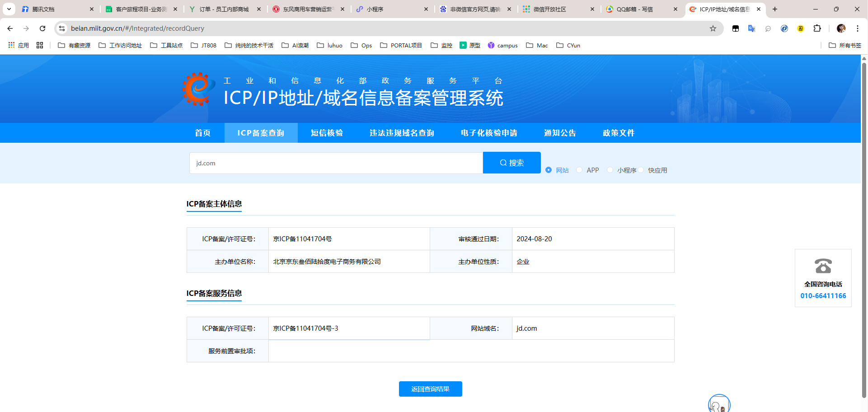Click the MIIT platform gear logo

199,89
